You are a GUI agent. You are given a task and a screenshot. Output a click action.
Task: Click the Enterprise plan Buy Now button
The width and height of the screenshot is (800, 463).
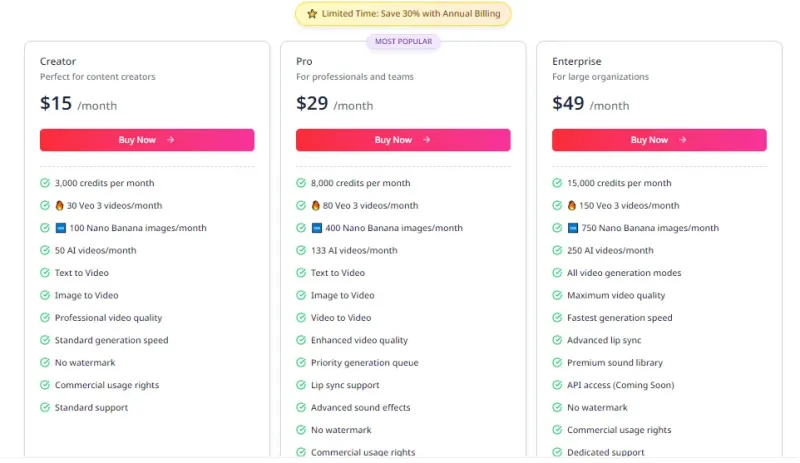click(659, 140)
